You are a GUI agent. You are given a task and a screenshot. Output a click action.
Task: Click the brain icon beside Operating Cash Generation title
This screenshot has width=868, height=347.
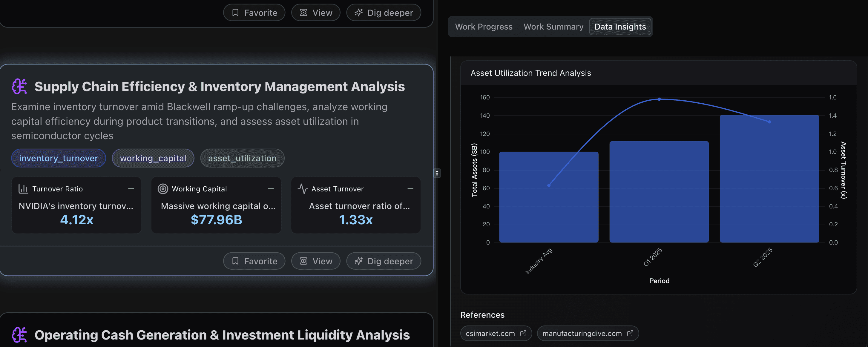19,335
